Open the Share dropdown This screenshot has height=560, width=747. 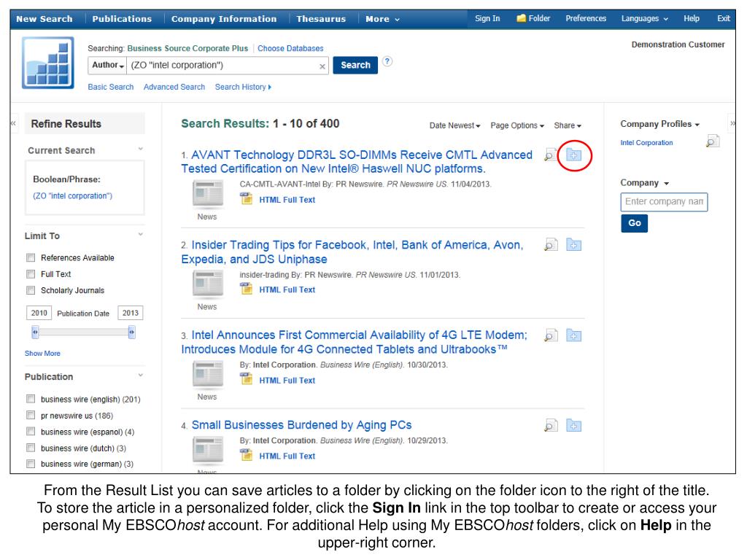568,125
